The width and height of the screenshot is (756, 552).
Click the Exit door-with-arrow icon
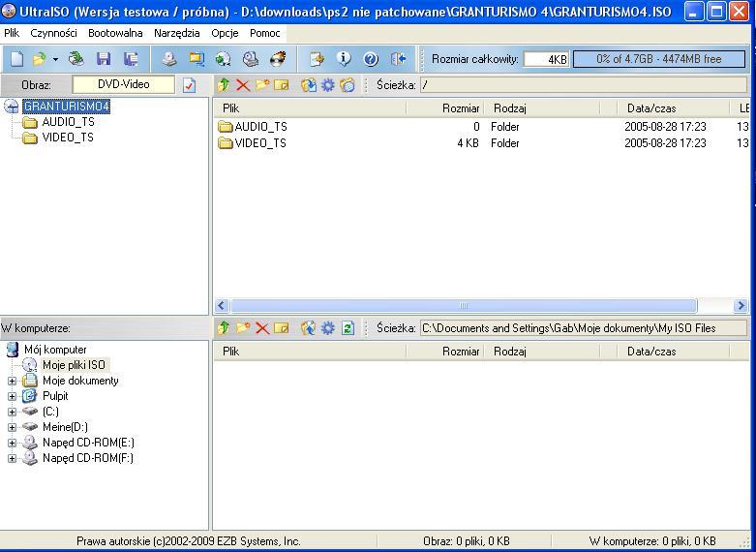[398, 59]
